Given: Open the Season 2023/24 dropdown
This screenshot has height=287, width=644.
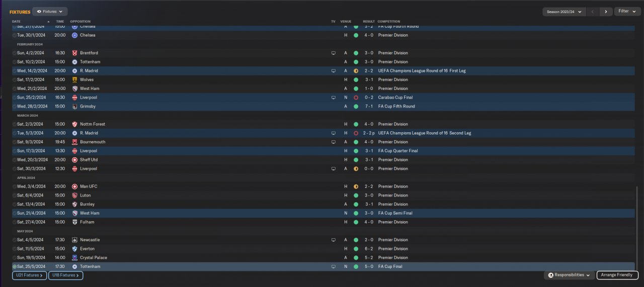Looking at the screenshot, I should point(564,12).
